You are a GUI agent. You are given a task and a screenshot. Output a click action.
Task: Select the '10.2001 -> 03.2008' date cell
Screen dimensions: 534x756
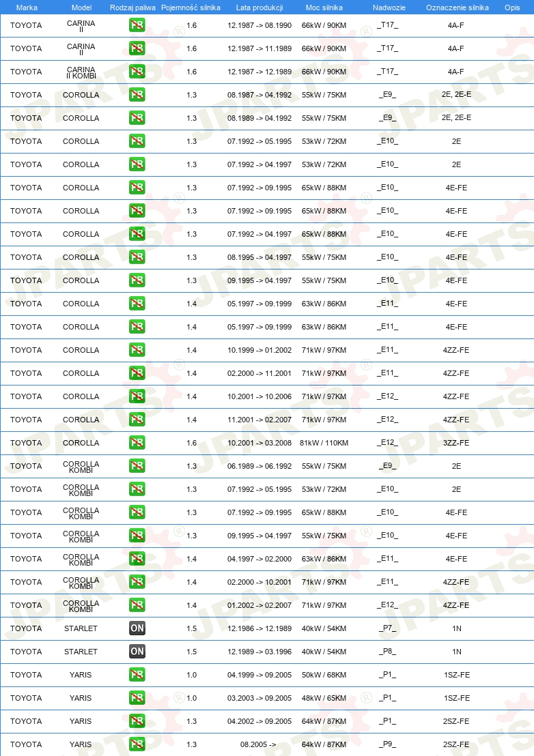point(259,443)
